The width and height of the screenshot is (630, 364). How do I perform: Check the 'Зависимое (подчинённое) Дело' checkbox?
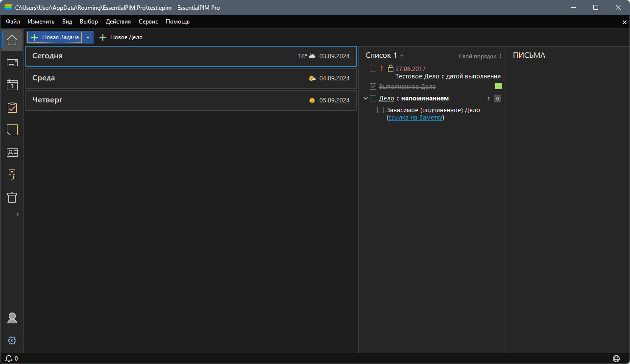pyautogui.click(x=380, y=110)
